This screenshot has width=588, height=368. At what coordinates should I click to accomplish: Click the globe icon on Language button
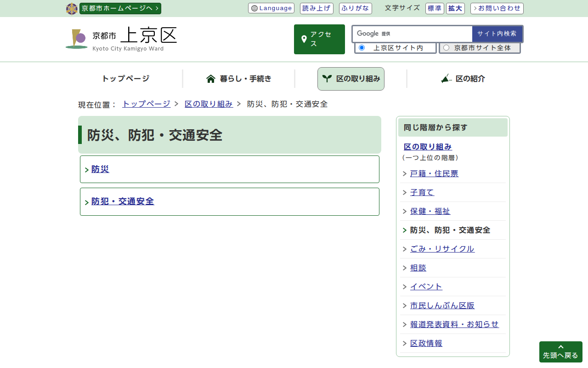(x=254, y=8)
